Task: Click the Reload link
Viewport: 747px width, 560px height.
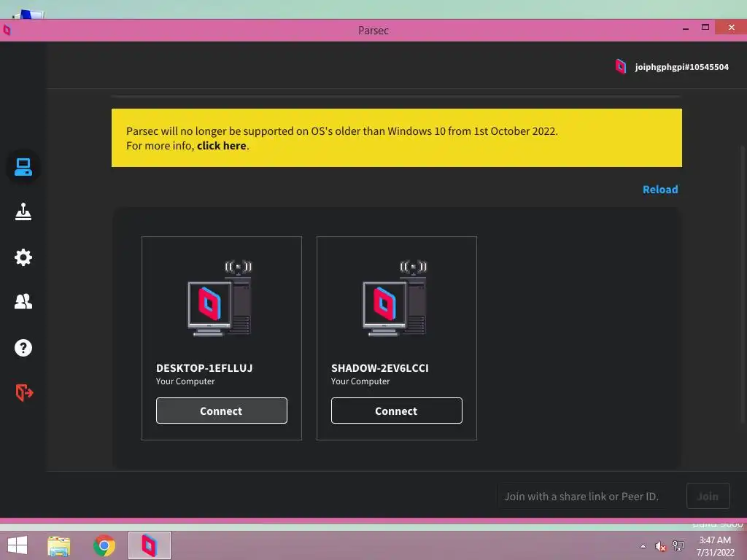Action: pos(659,190)
